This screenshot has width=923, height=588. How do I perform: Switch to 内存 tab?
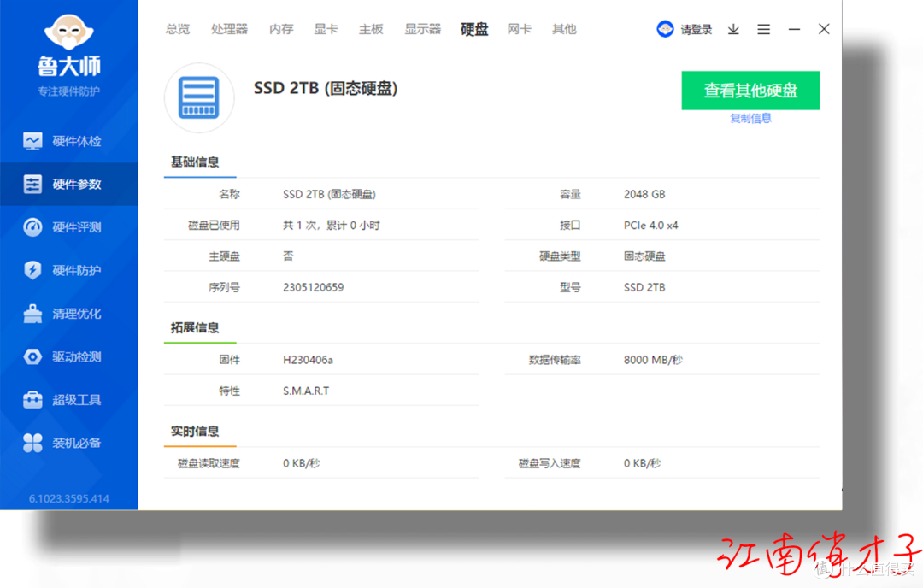coord(281,29)
